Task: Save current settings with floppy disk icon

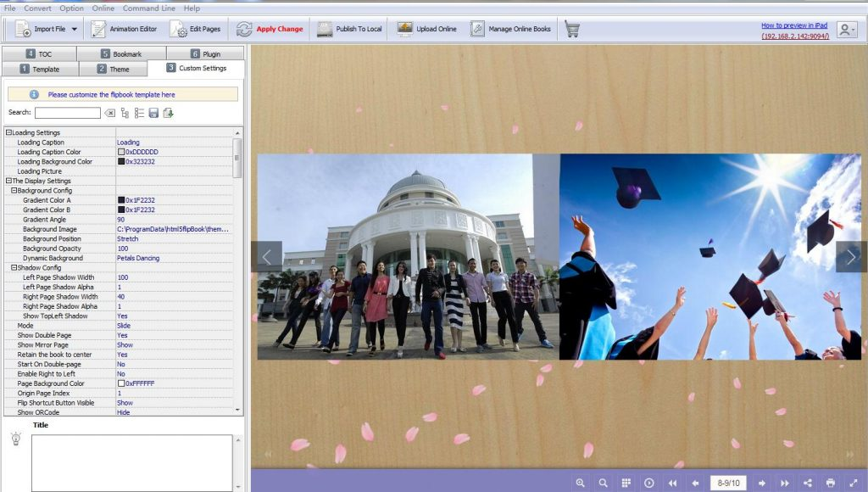Action: tap(153, 113)
